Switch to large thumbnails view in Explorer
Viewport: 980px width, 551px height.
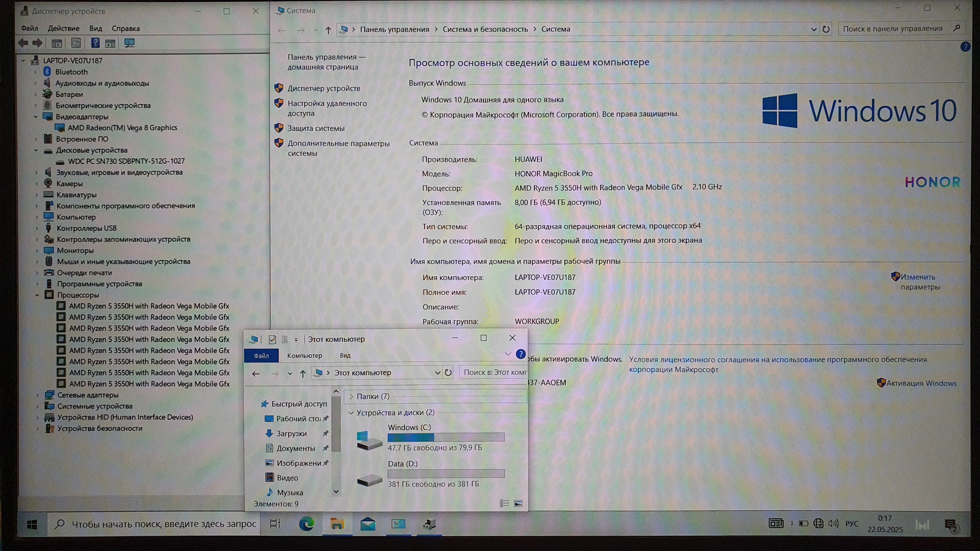coord(518,504)
